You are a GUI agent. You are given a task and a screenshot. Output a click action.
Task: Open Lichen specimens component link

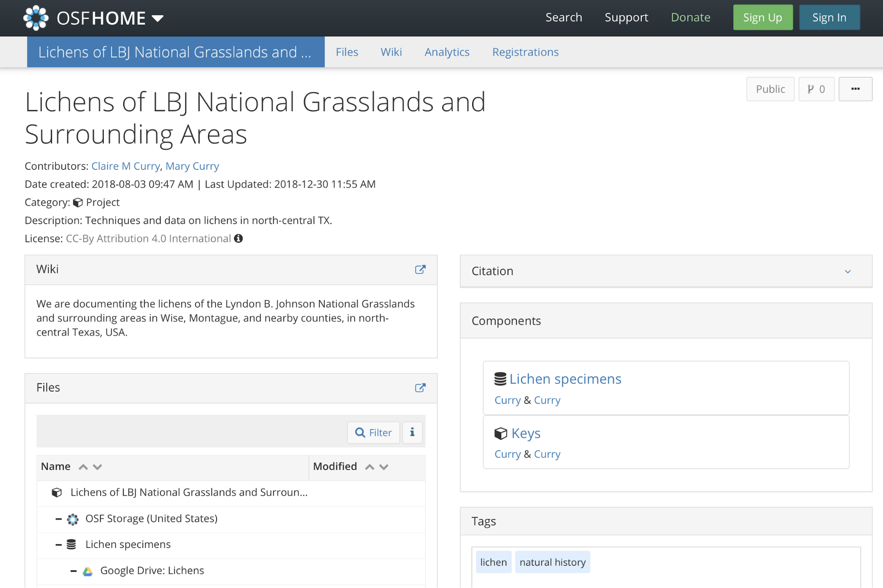pyautogui.click(x=565, y=379)
